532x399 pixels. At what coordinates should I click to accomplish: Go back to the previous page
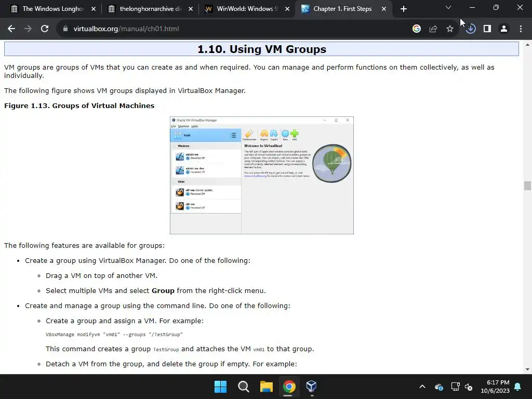point(11,29)
